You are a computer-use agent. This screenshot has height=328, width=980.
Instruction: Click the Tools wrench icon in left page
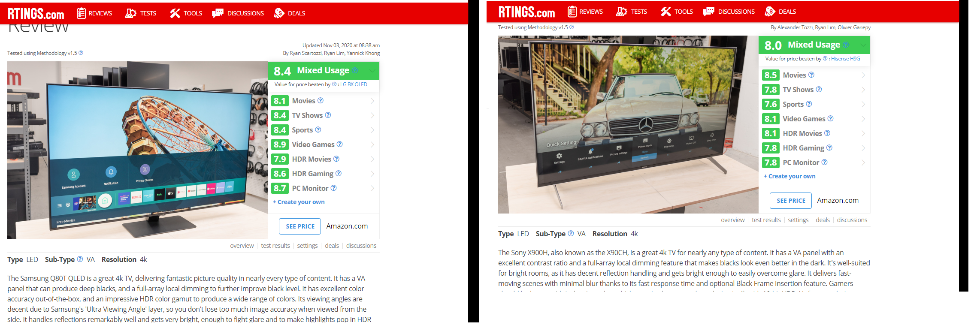[x=175, y=13]
